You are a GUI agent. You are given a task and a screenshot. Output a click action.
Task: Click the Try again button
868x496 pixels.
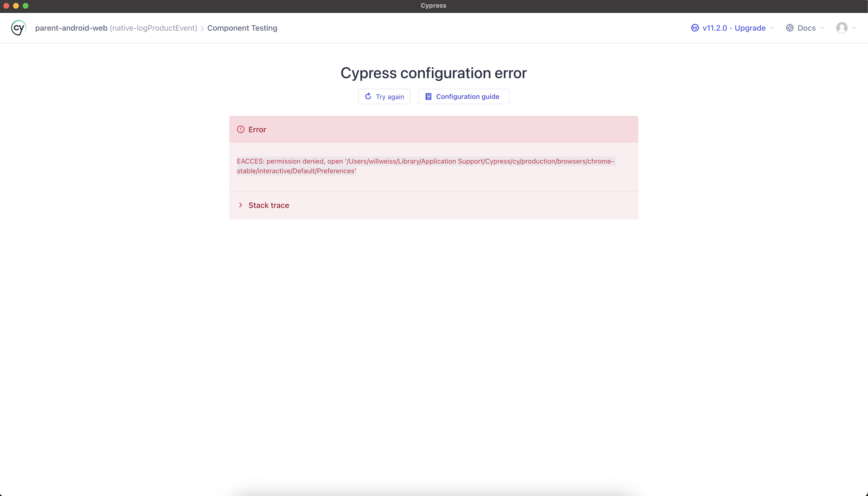click(x=384, y=96)
